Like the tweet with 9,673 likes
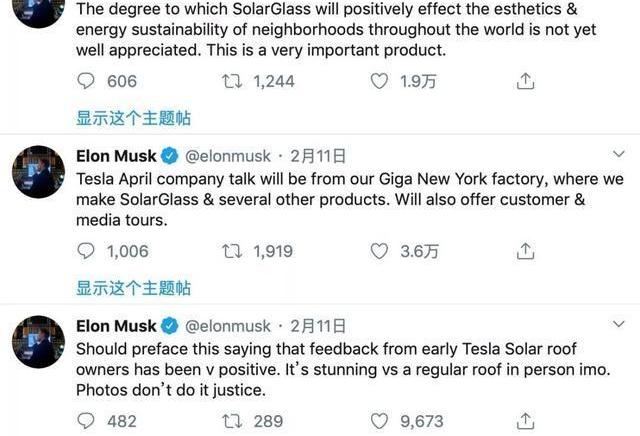Viewport: 640px width, 436px height. (379, 421)
